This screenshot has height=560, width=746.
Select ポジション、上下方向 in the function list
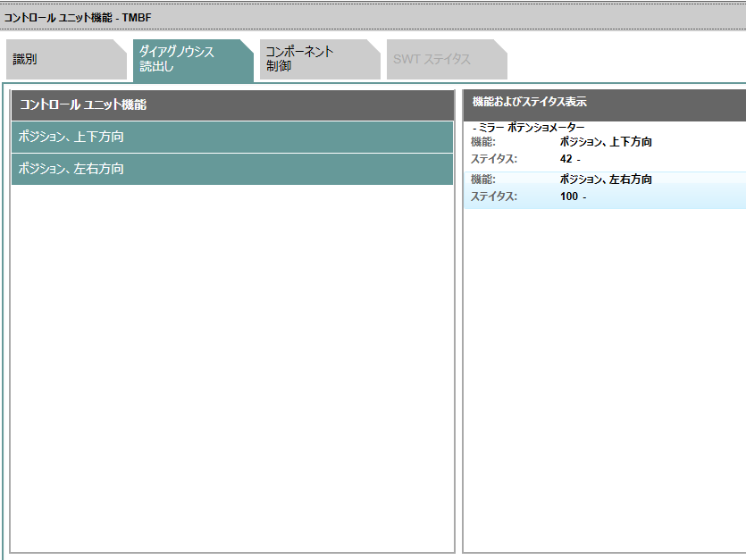tap(232, 137)
